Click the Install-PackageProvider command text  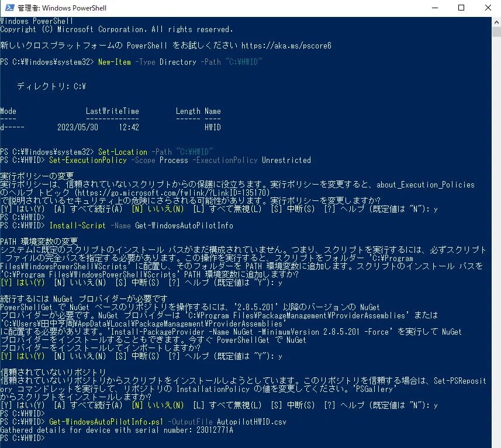(x=157, y=332)
